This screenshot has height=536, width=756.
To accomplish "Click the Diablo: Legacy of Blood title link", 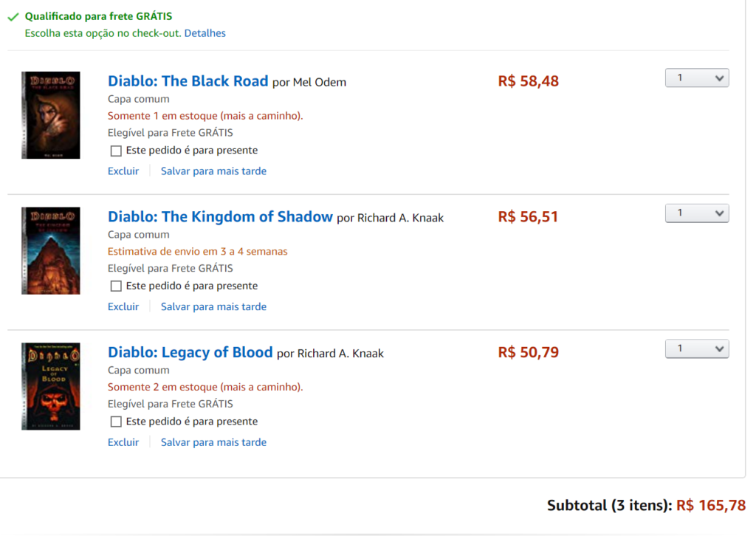I will click(x=190, y=352).
